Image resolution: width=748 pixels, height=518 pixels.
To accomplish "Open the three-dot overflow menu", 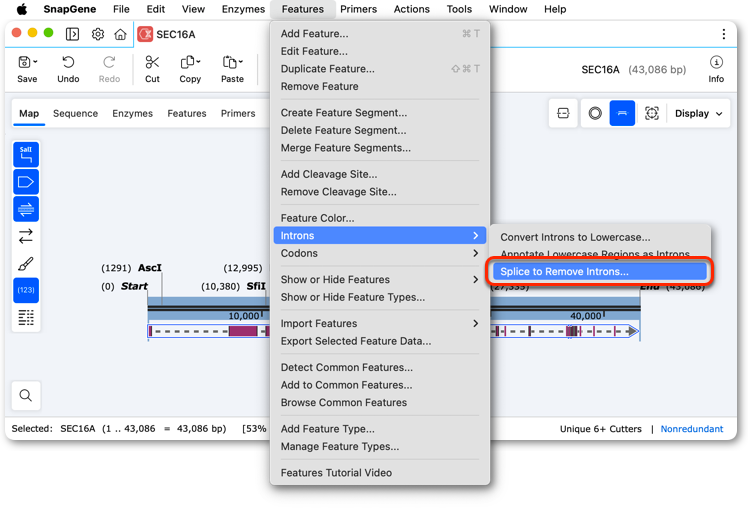I will point(724,34).
